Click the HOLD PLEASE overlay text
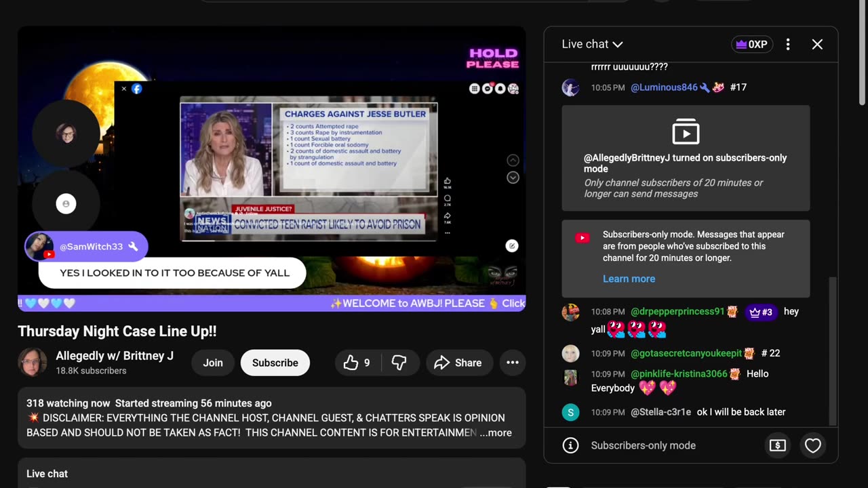The width and height of the screenshot is (868, 488). coord(493,58)
